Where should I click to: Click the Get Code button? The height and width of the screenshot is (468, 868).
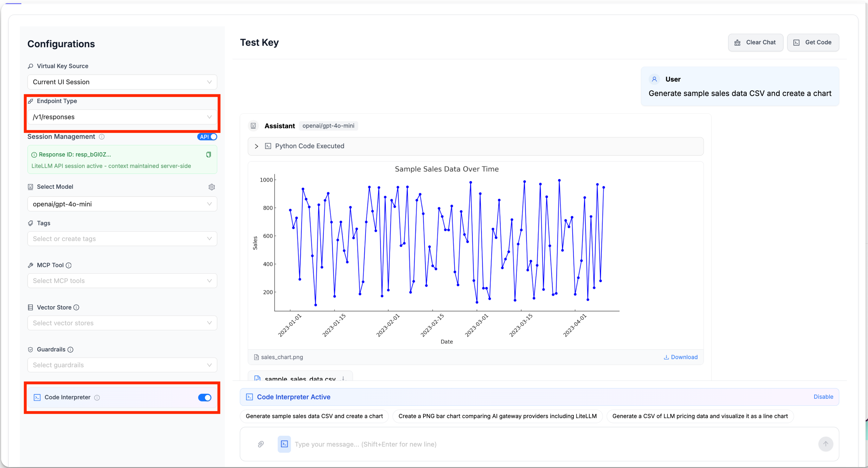tap(813, 42)
